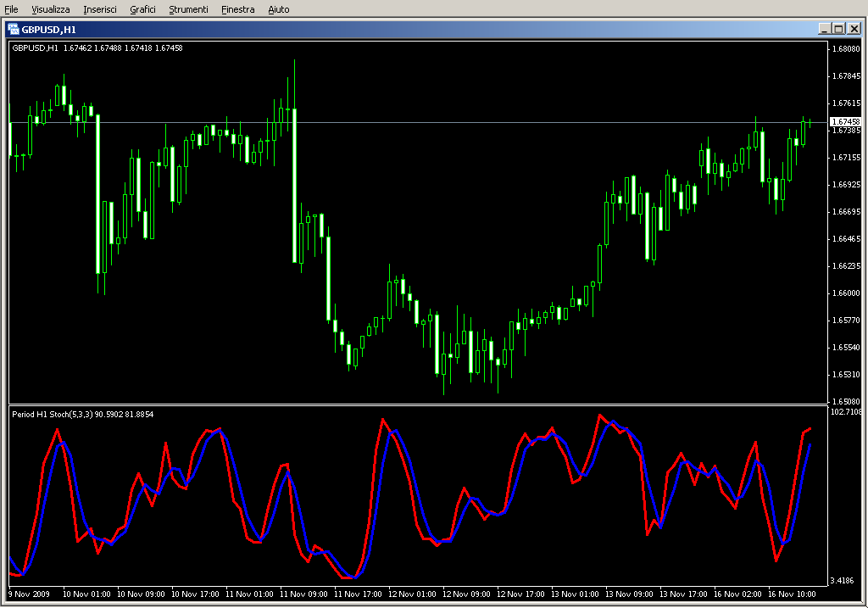868x608 pixels.
Task: Click the Period H1 Stoch(5,3,3) indicator label
Action: click(82, 414)
